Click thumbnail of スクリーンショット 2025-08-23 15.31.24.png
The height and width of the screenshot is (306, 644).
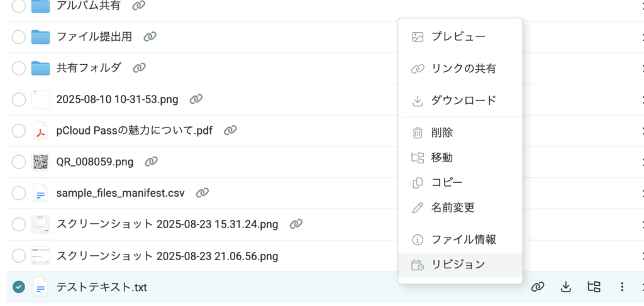click(x=40, y=224)
